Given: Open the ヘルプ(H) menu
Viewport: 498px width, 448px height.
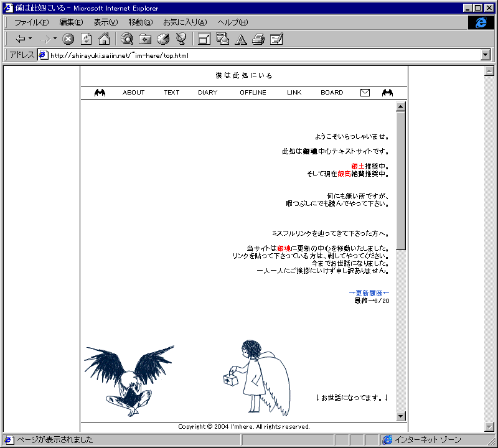Looking at the screenshot, I should [232, 22].
